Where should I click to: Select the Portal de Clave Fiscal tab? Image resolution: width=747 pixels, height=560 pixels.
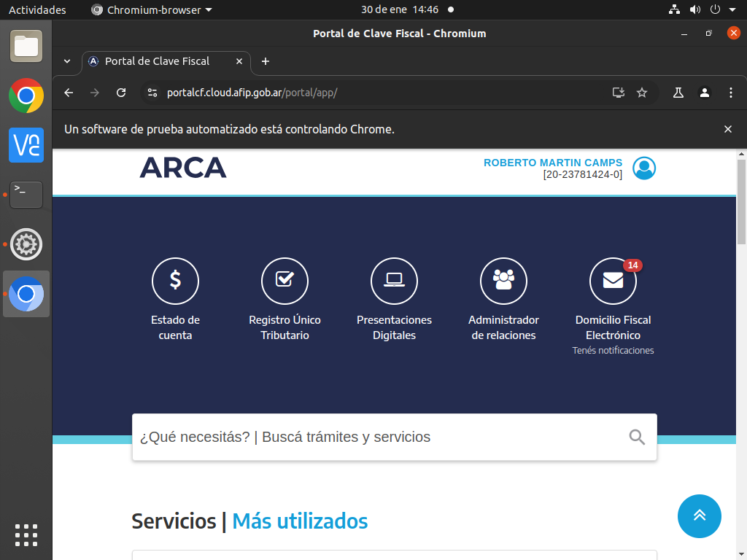pyautogui.click(x=166, y=61)
